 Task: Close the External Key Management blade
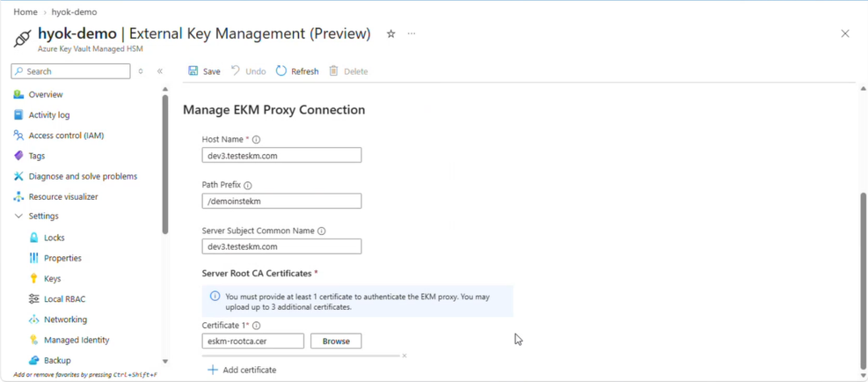[x=845, y=33]
